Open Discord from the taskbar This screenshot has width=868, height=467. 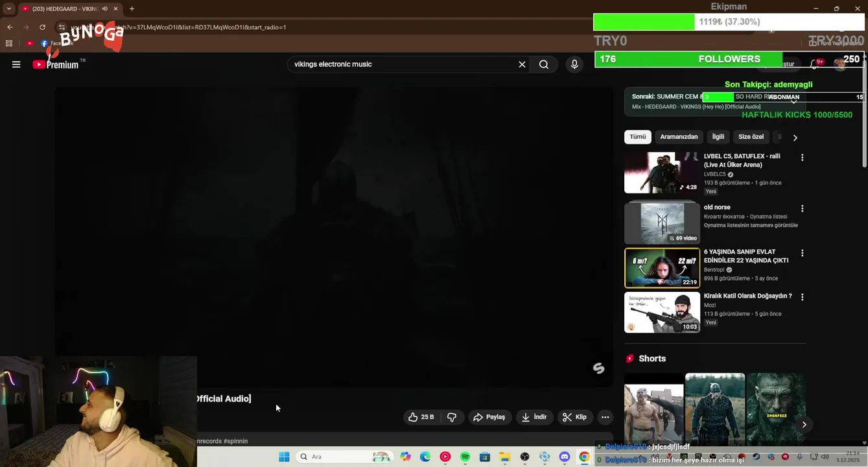565,457
